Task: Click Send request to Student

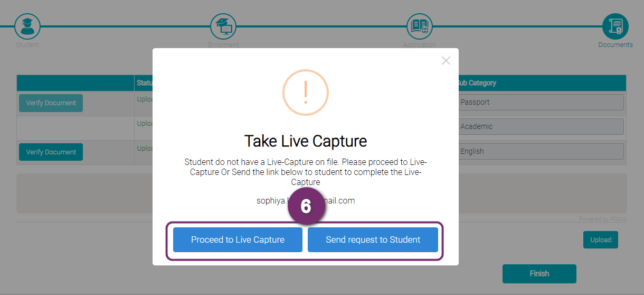Action: click(x=373, y=240)
